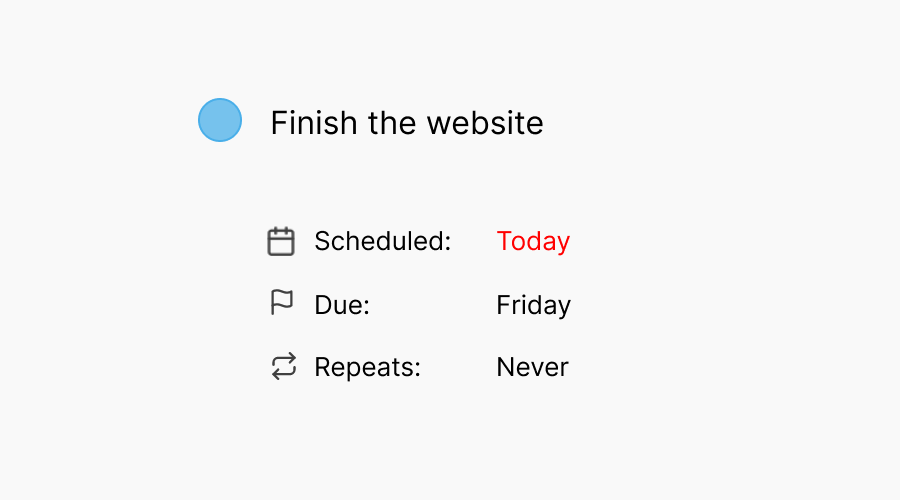Open the Repeats option set to Never
This screenshot has width=900, height=500.
click(x=532, y=367)
